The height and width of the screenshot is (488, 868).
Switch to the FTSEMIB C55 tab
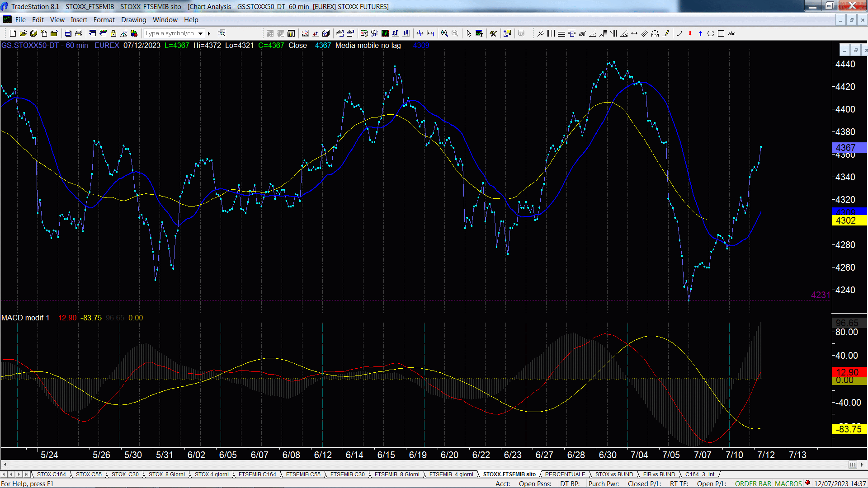pos(303,474)
